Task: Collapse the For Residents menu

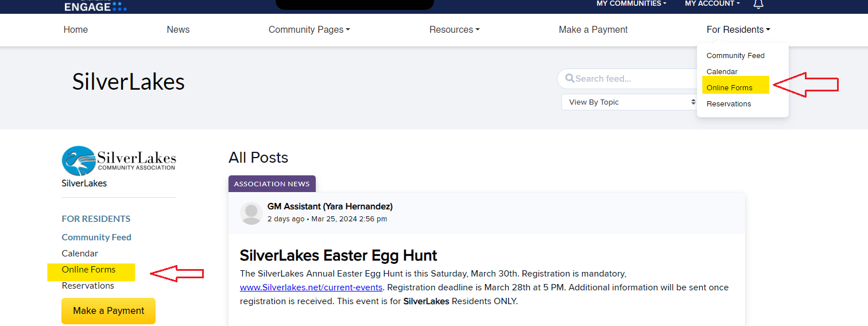Action: [x=738, y=30]
